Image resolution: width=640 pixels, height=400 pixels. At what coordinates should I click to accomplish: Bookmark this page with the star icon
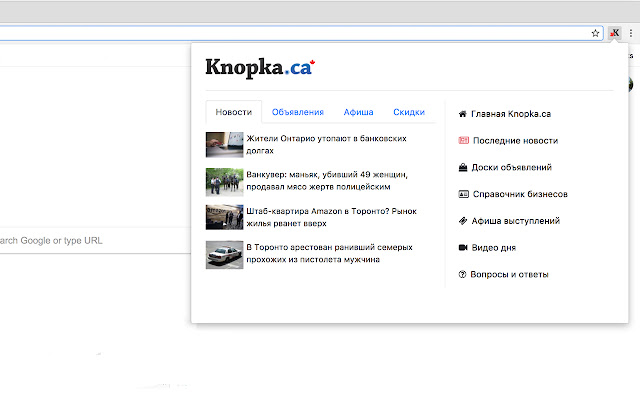tap(595, 33)
